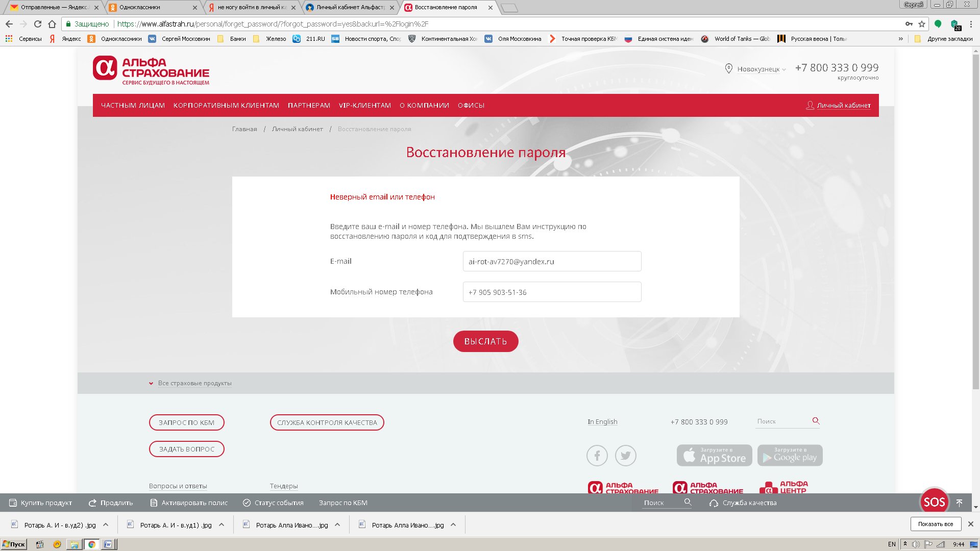980x551 pixels.
Task: Click the Otpravit button to send recovery
Action: (x=485, y=341)
